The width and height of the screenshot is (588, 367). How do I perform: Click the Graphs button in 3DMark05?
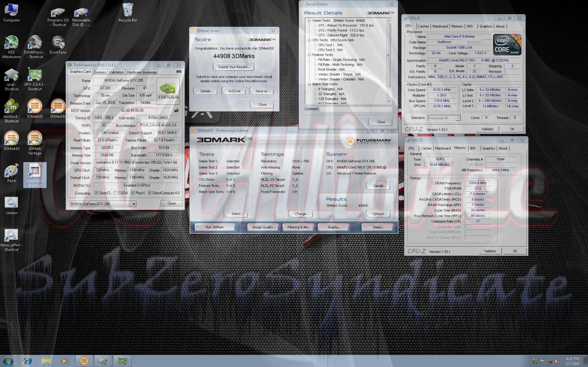pyautogui.click(x=334, y=227)
